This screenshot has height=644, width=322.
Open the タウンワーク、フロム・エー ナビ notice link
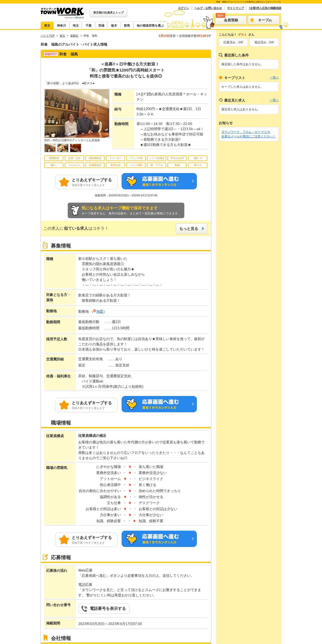coord(248,134)
